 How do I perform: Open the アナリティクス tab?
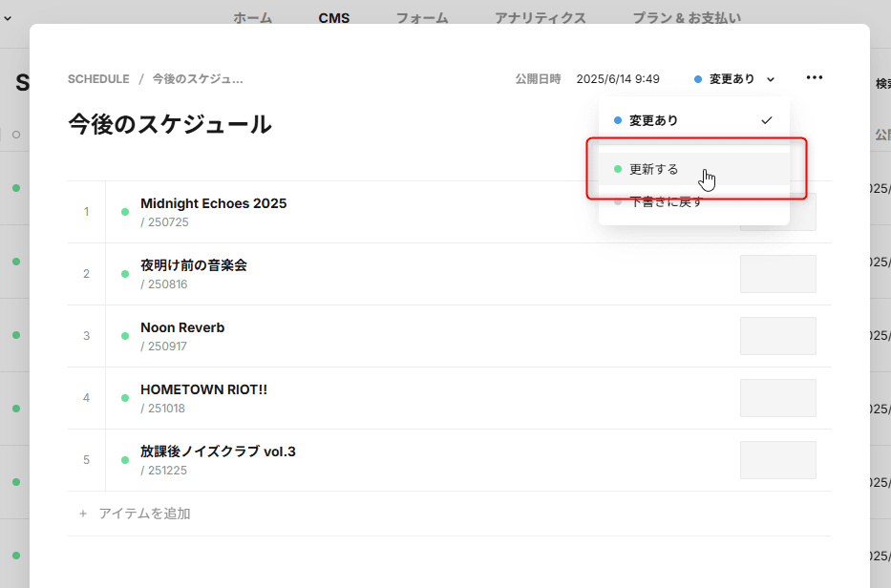coord(540,18)
